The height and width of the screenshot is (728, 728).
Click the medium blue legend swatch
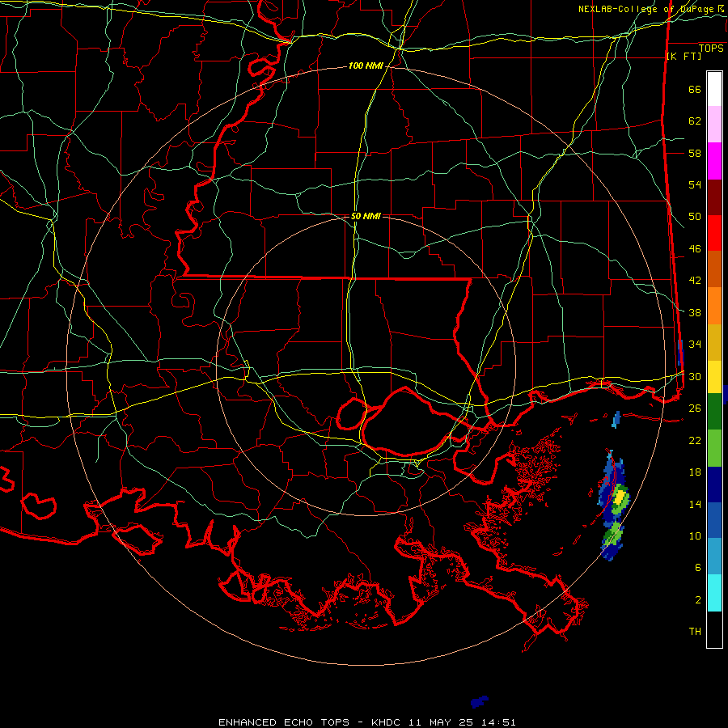[714, 520]
